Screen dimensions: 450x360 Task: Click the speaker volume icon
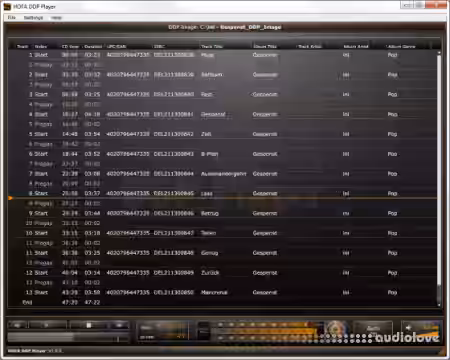(x=408, y=327)
